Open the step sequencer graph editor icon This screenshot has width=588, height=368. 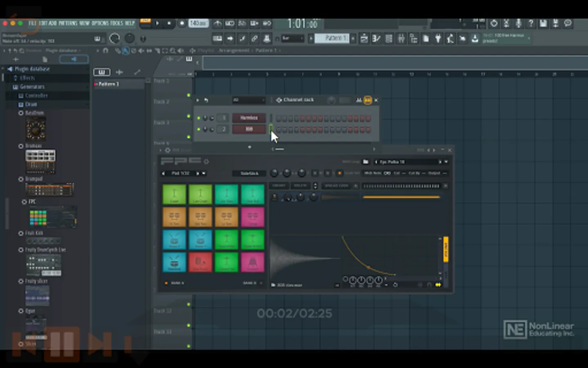pos(359,100)
